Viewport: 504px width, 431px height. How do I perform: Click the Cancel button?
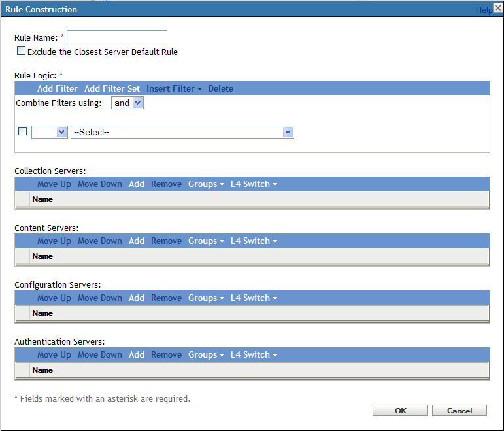[460, 411]
